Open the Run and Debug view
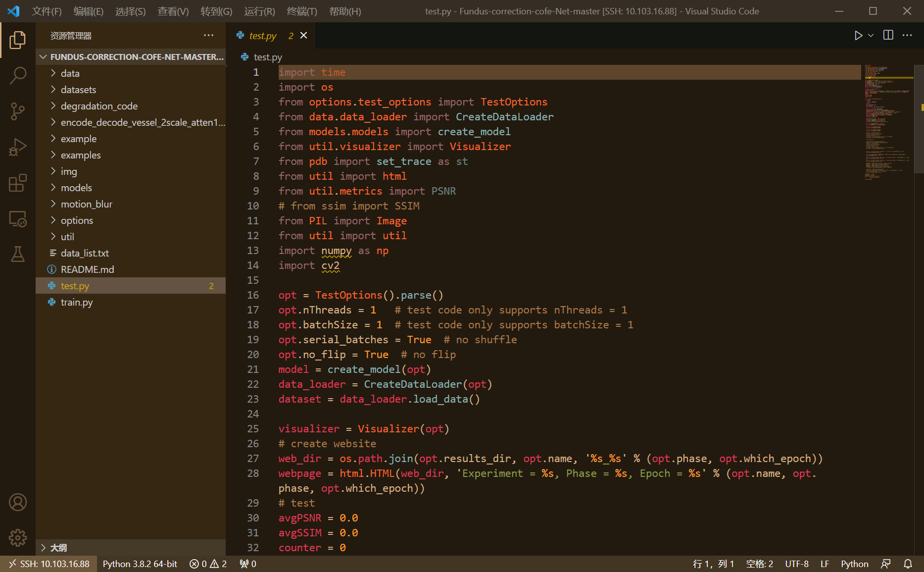This screenshot has width=924, height=572. [x=18, y=147]
